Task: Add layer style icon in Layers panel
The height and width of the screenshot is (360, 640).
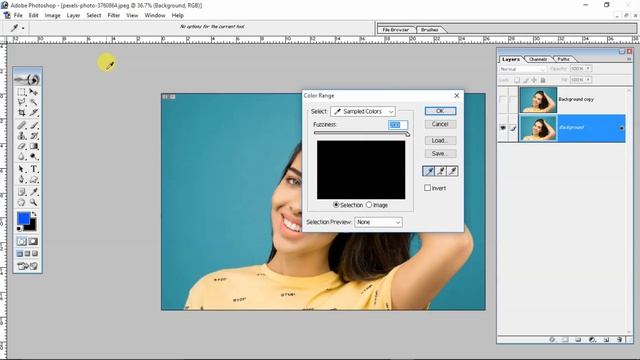Action: (x=552, y=340)
